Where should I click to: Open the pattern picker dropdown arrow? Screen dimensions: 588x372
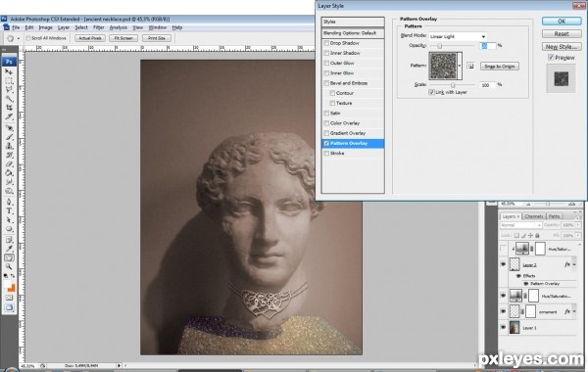point(460,66)
